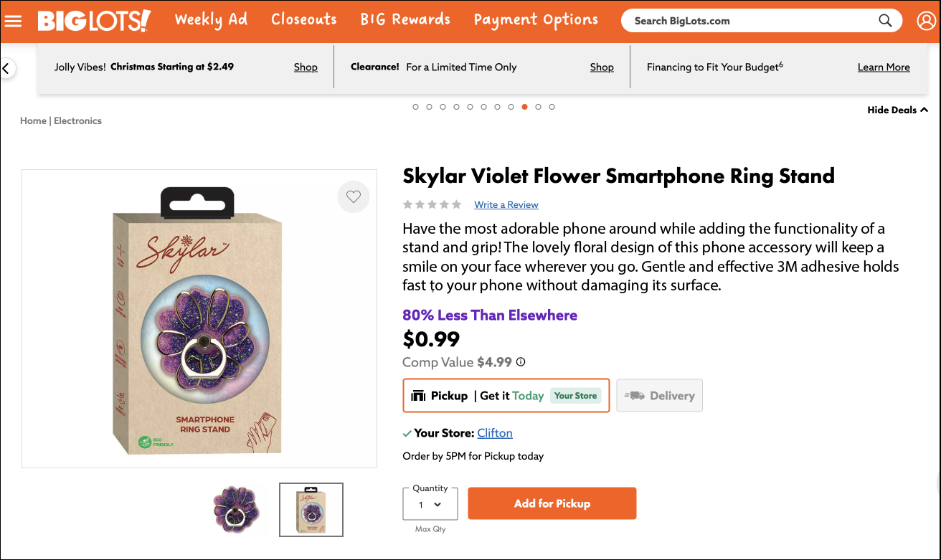Select the first carousel dot indicator
941x560 pixels.
415,107
